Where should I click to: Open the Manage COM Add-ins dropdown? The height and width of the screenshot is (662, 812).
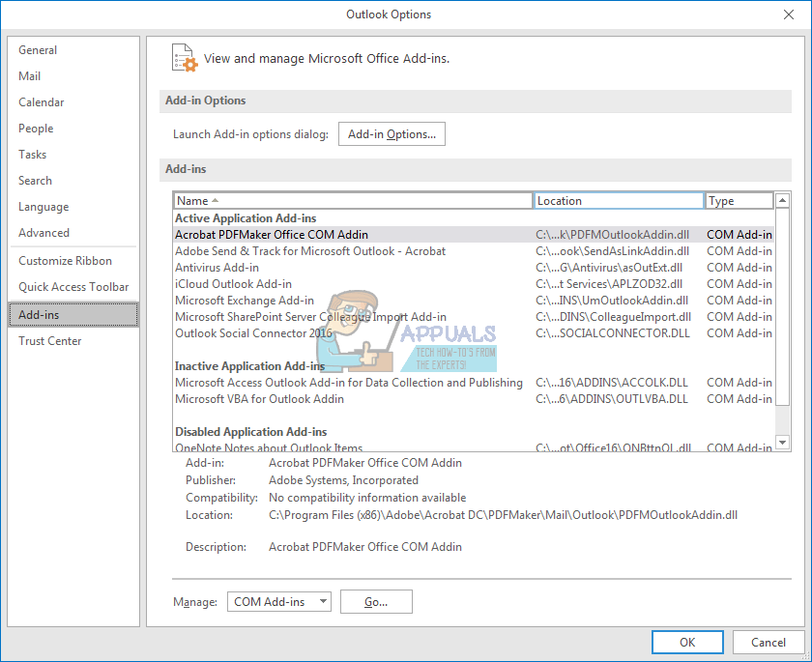click(279, 601)
